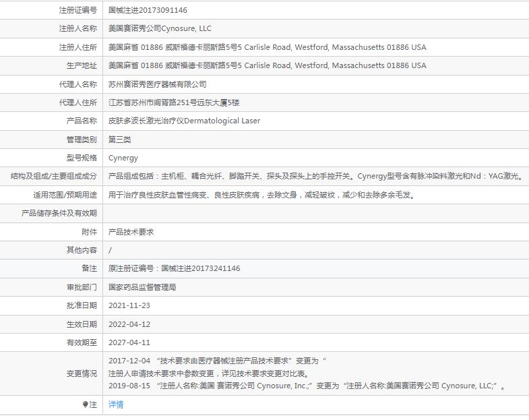Screen dimensions: 529x420
Task: Select the 管理类别 label
Action: click(82, 140)
